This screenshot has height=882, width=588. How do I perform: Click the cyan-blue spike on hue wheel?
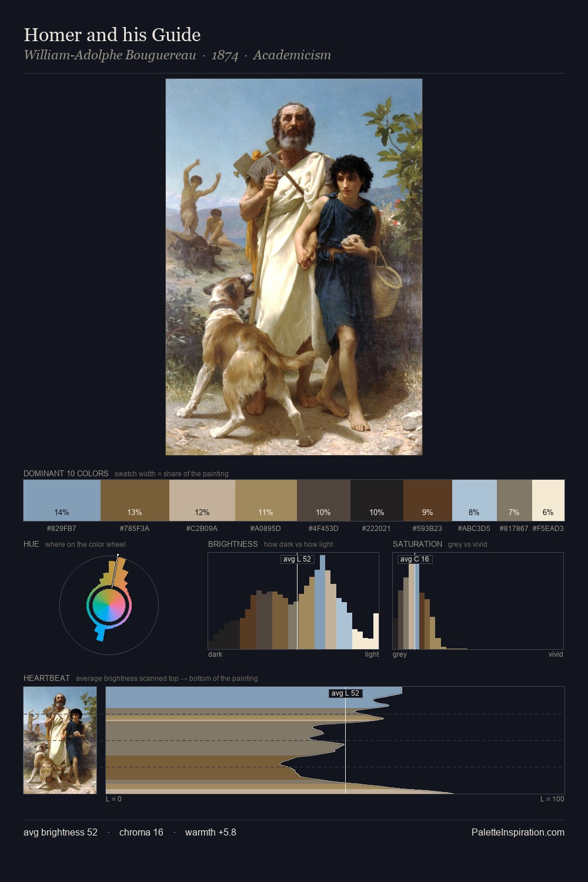pyautogui.click(x=101, y=633)
